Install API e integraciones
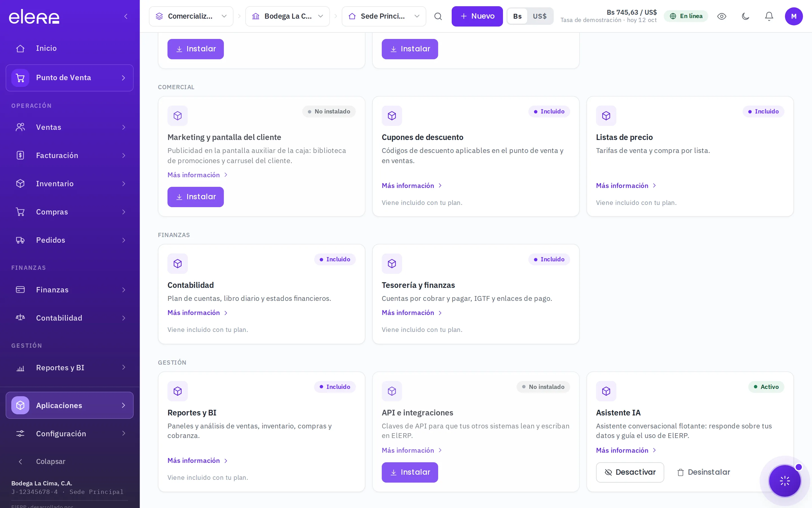Screen dimensions: 812x508 point(410,472)
